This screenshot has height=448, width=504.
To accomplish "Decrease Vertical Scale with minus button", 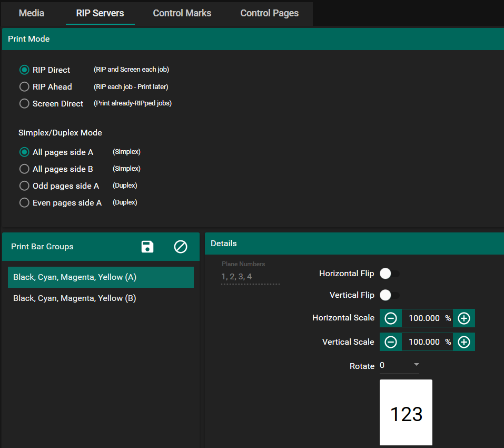I will coord(391,342).
